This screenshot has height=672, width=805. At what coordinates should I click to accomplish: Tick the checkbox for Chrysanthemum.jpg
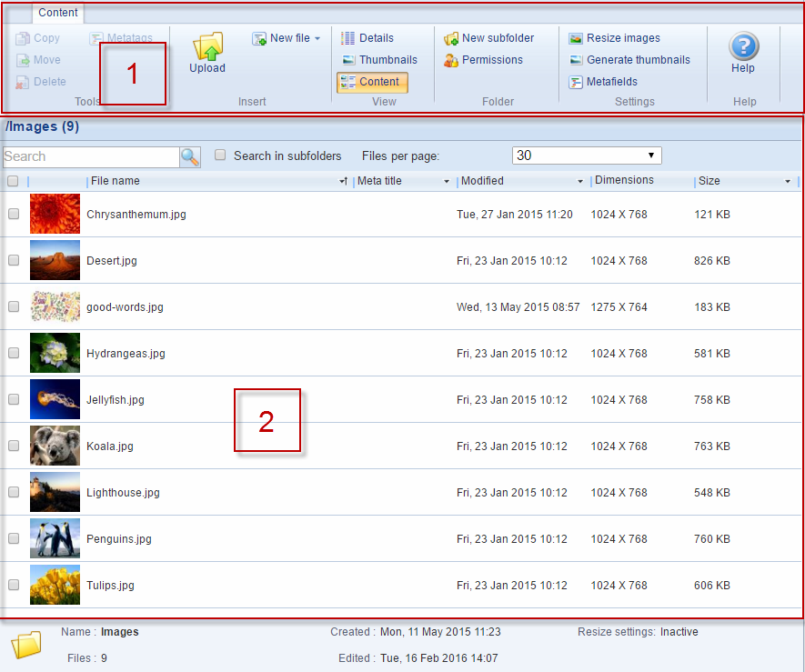coord(14,215)
